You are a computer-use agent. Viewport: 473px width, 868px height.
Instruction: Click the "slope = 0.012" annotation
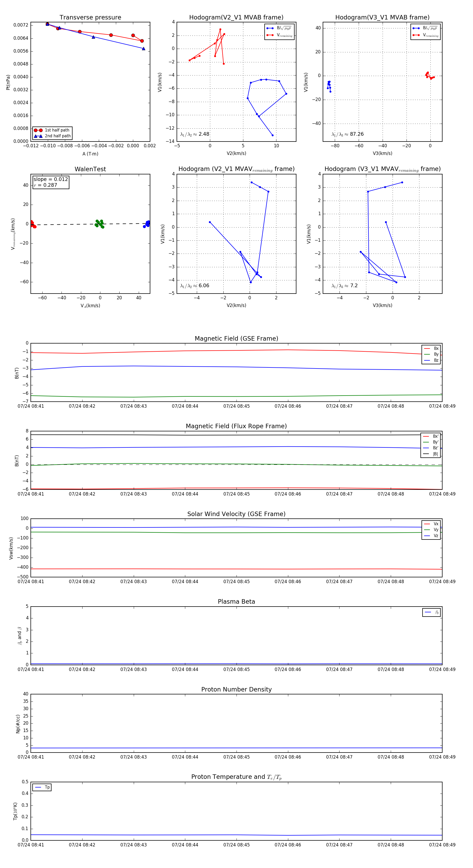(x=50, y=179)
